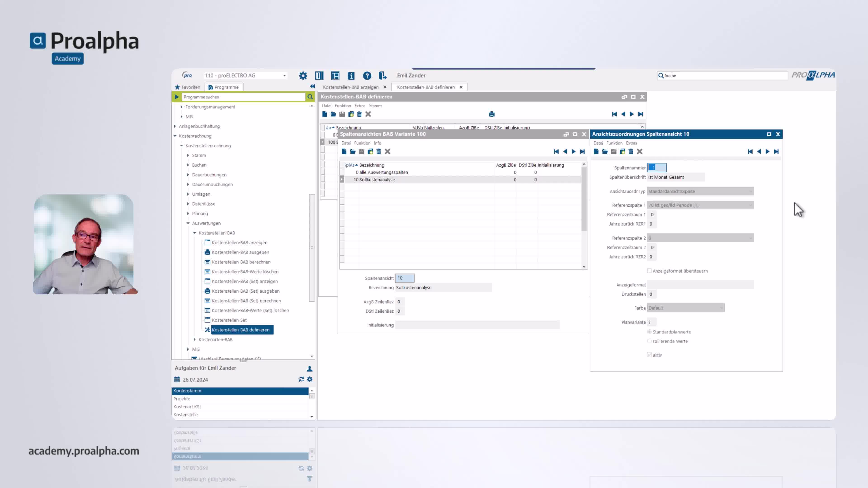Click the search magnifier next to Programme suchen
This screenshot has width=868, height=488.
click(x=310, y=97)
